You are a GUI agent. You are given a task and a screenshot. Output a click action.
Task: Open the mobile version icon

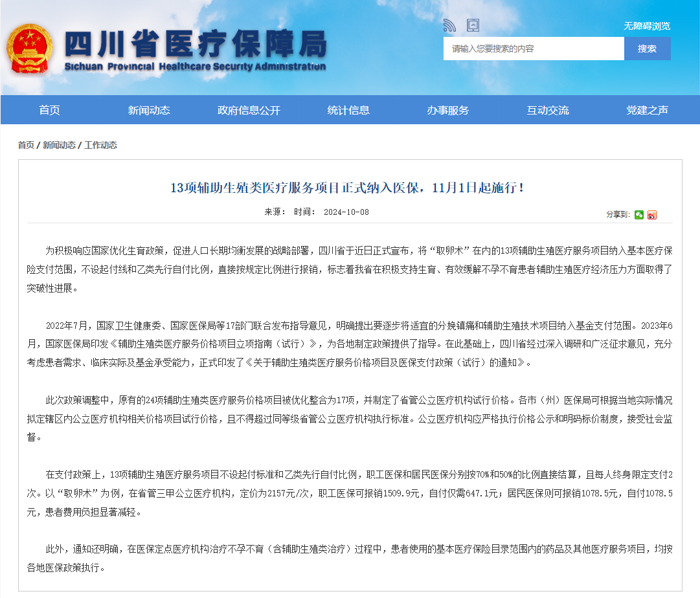(473, 25)
